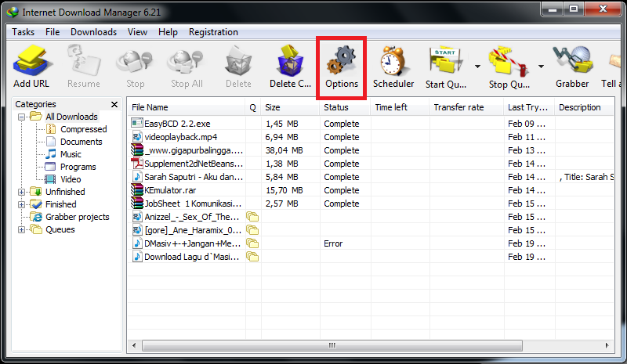Viewport: 627px width, 364px height.
Task: Click the Delete toolbar icon
Action: point(238,61)
